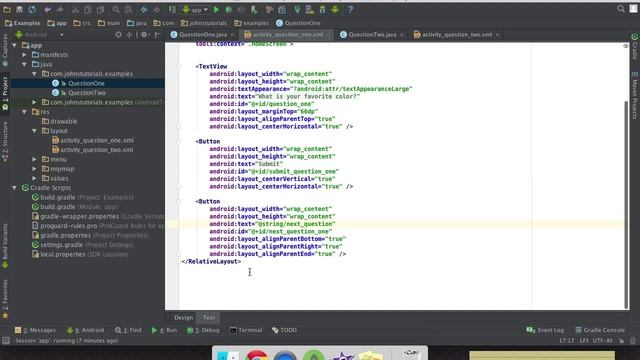The width and height of the screenshot is (640, 360).
Task: Expand the values folder
Action: 34,178
